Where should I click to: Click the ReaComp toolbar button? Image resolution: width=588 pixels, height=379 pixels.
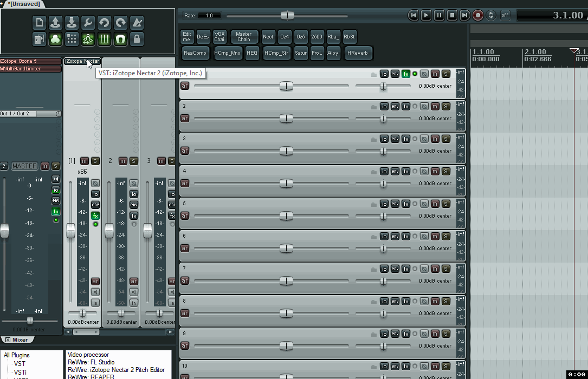click(x=195, y=53)
